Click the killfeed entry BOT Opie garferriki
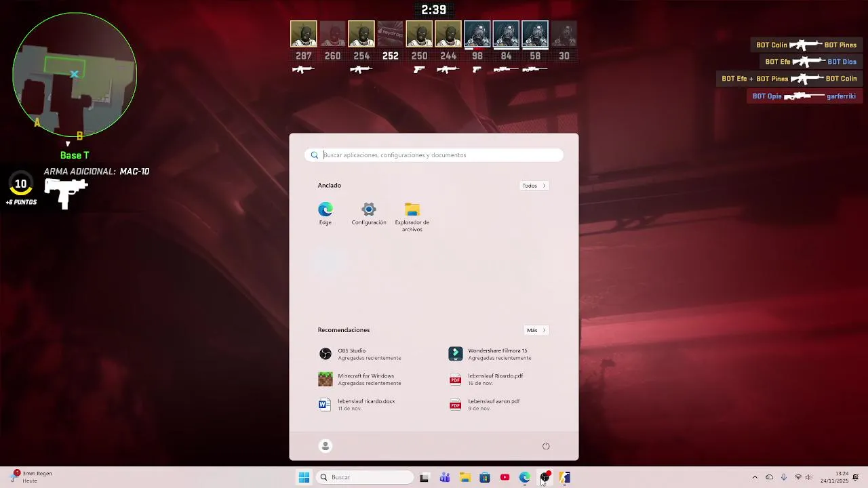 pyautogui.click(x=804, y=96)
